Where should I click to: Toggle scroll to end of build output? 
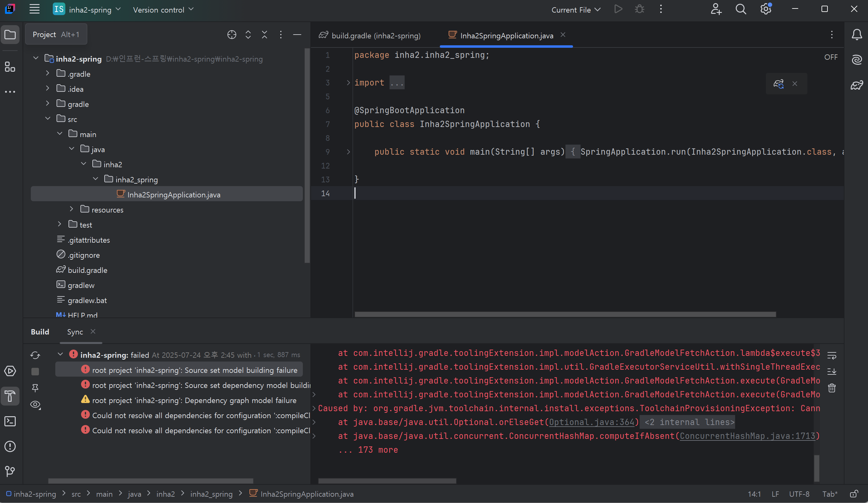tap(832, 371)
